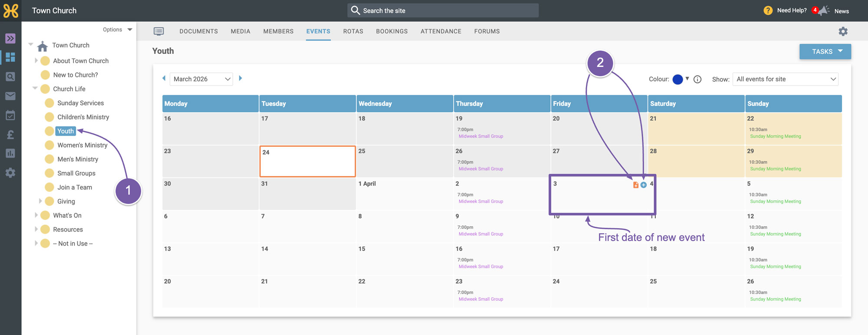
Task: Open the March 2026 month dropdown
Action: [201, 79]
